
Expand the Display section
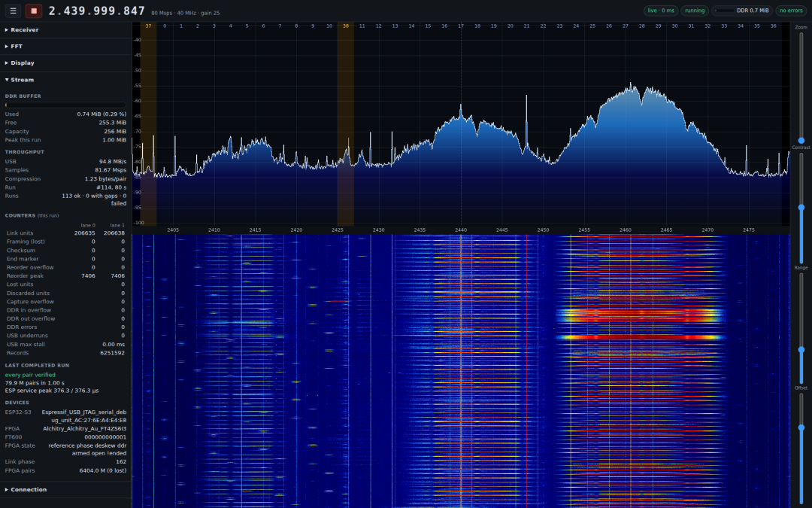tap(65, 63)
